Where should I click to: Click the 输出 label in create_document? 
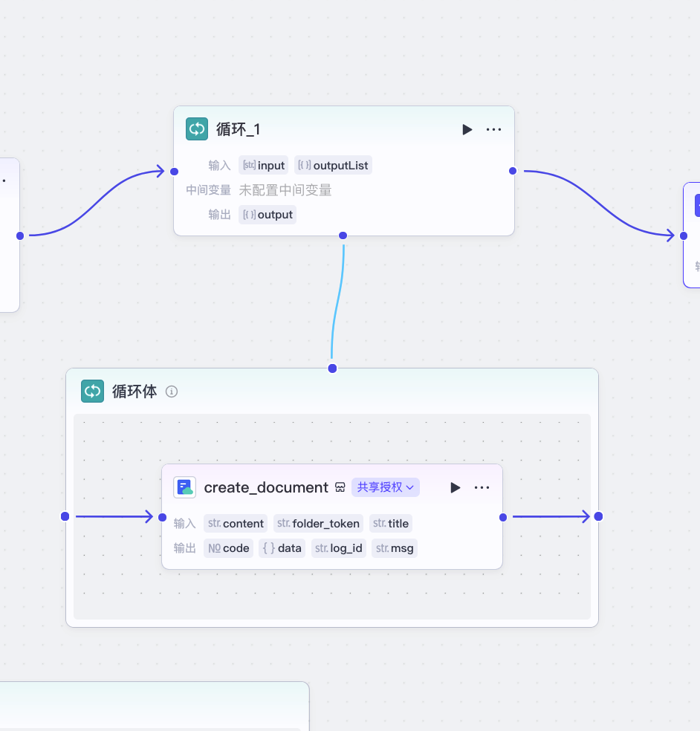(185, 548)
